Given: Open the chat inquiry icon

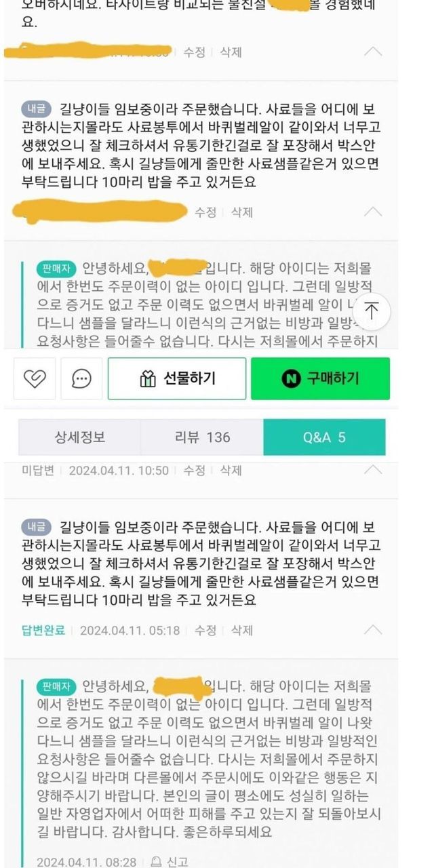Looking at the screenshot, I should pos(82,378).
